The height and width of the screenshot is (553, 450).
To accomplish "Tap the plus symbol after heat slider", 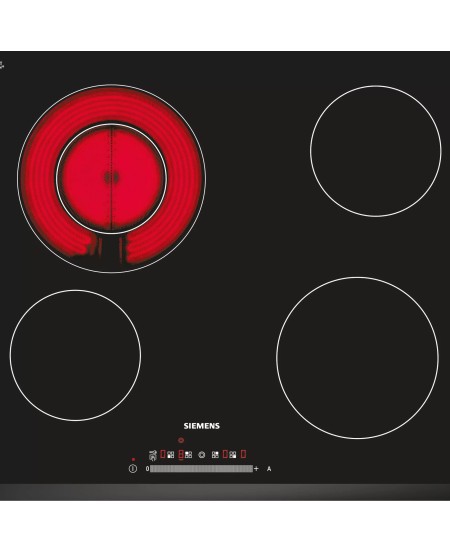I will coord(256,469).
